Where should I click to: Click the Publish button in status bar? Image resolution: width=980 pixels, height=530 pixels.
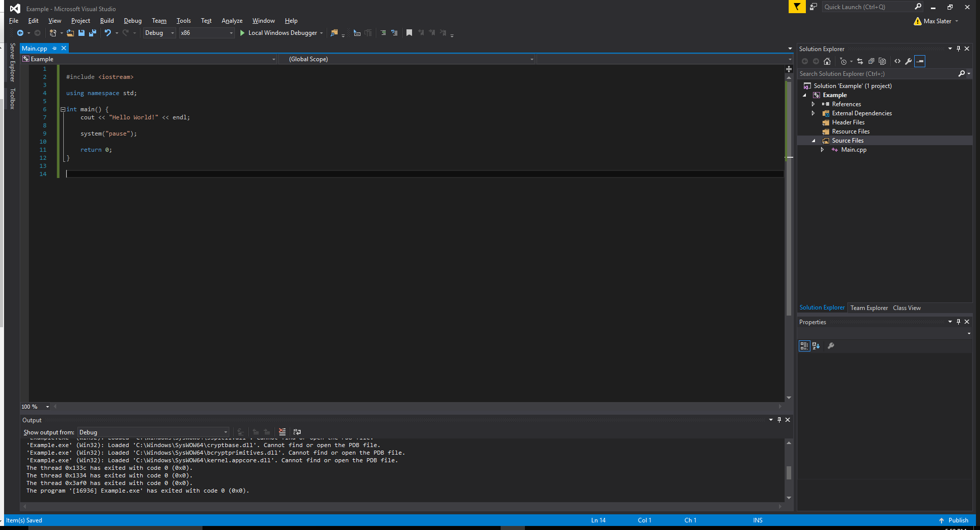(x=954, y=520)
